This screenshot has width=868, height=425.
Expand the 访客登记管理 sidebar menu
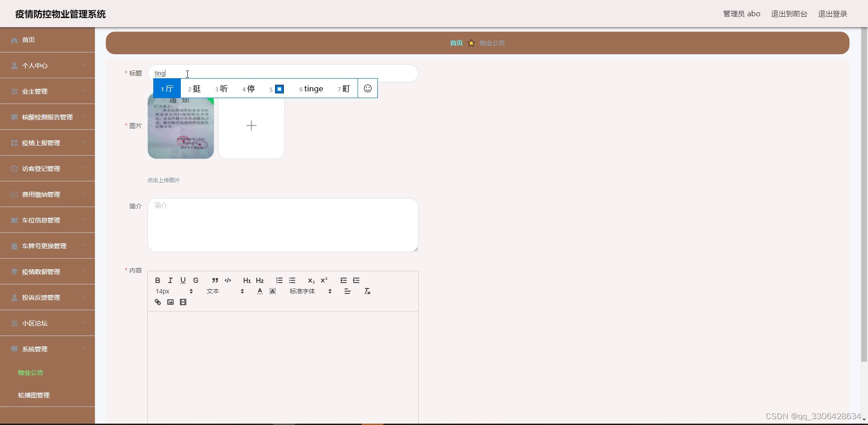47,169
